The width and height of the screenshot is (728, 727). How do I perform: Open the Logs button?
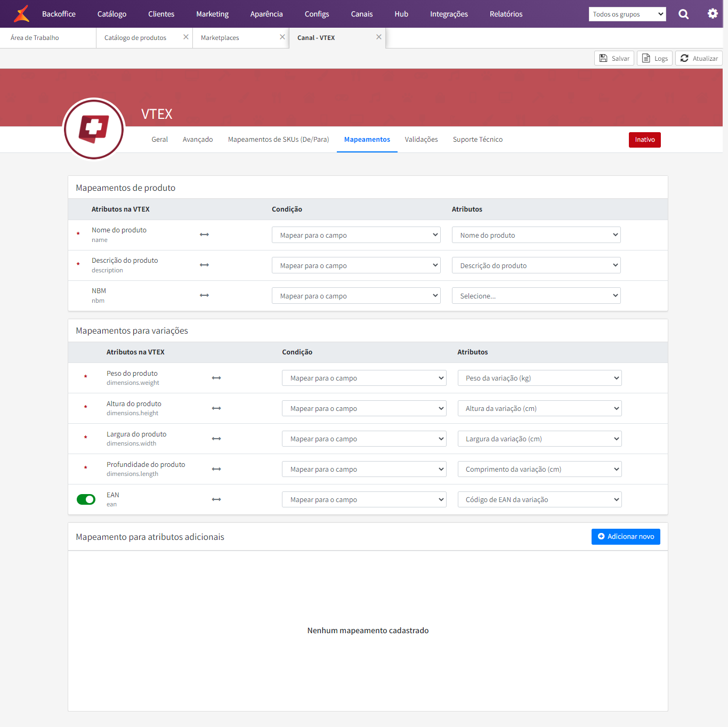click(654, 58)
